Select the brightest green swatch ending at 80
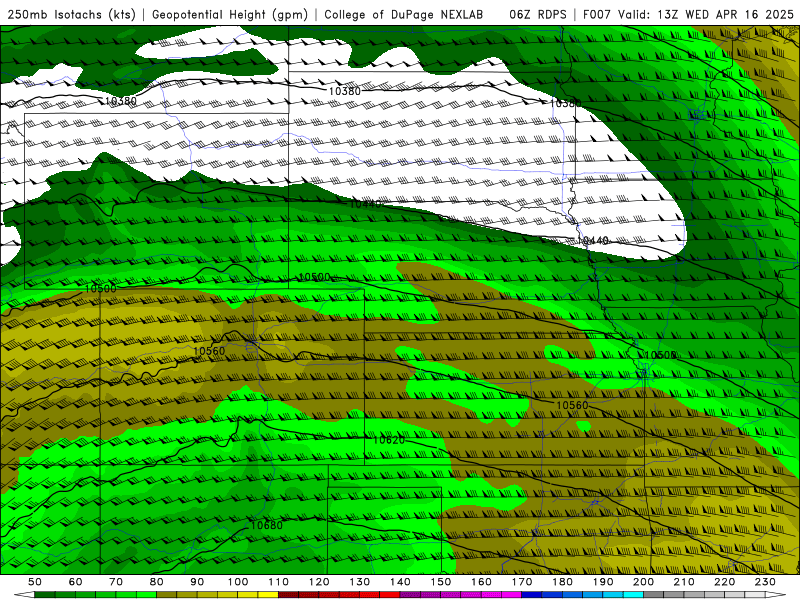The height and width of the screenshot is (600, 800). pos(146,594)
